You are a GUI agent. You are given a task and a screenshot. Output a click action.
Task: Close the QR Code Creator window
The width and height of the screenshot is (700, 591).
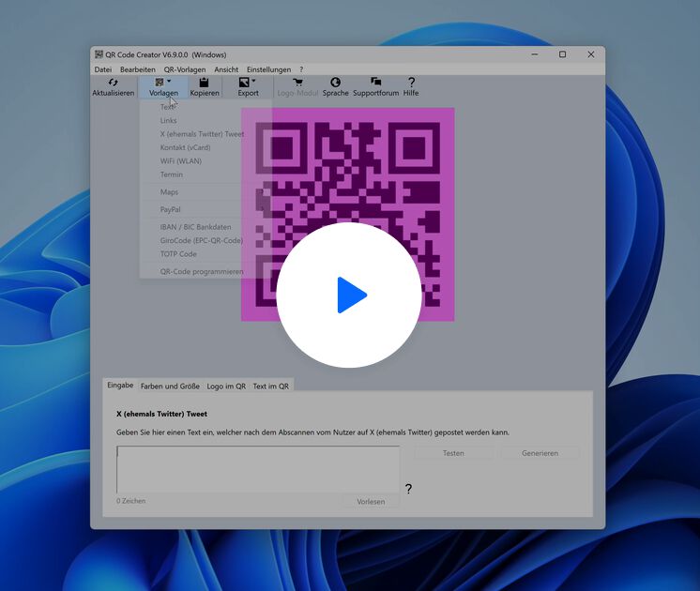coord(590,54)
